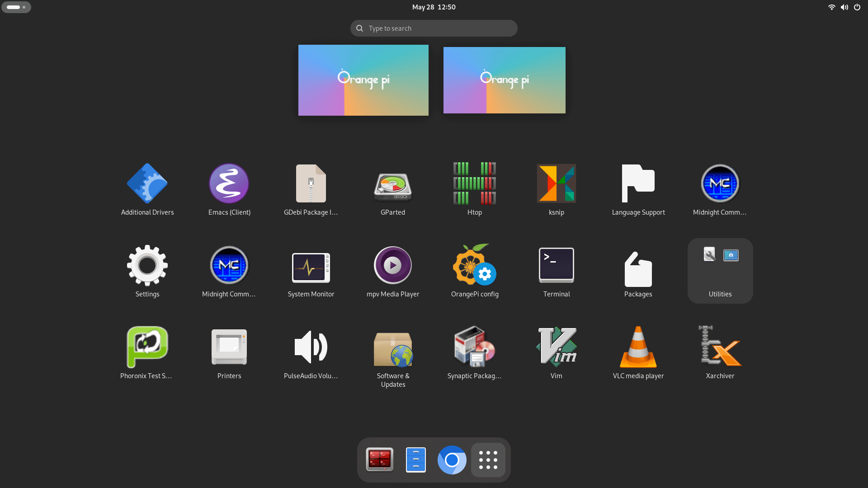Launch ksnip screenshot tool

pos(557,189)
